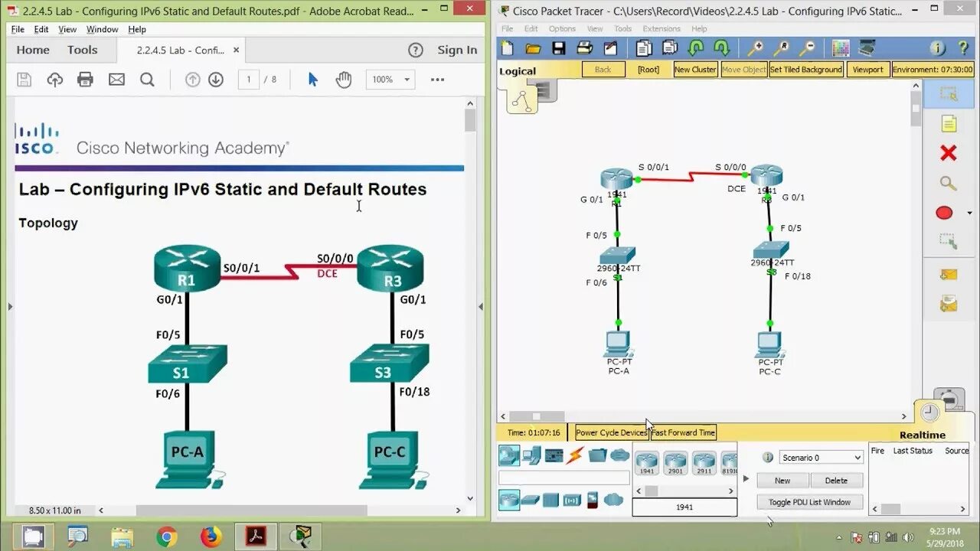The image size is (980, 551).
Task: Open the Activity Wizard icon
Action: tap(610, 48)
